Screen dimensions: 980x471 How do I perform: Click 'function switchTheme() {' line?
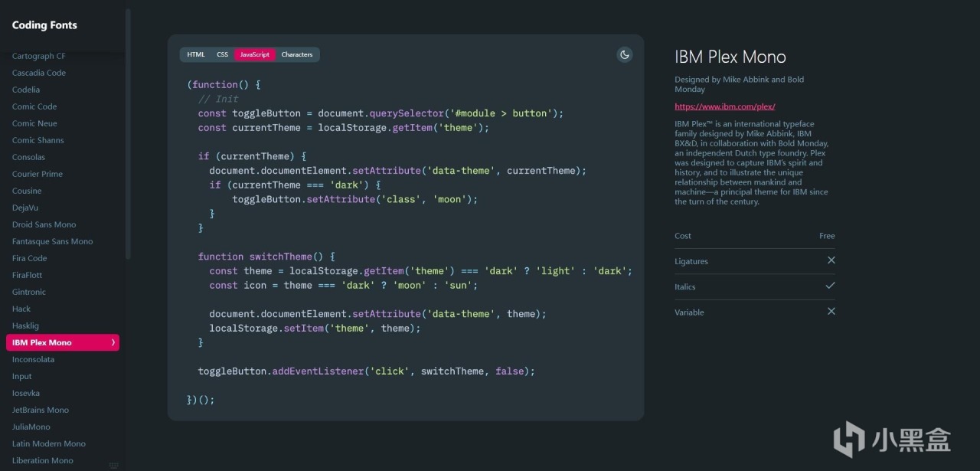pyautogui.click(x=266, y=257)
